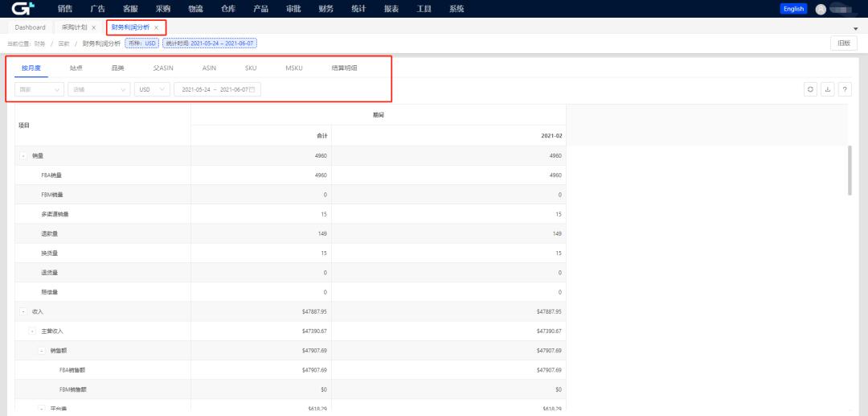Screen dimensions: 868x416
Task: Click the G logo in top bar
Action: click(23, 9)
